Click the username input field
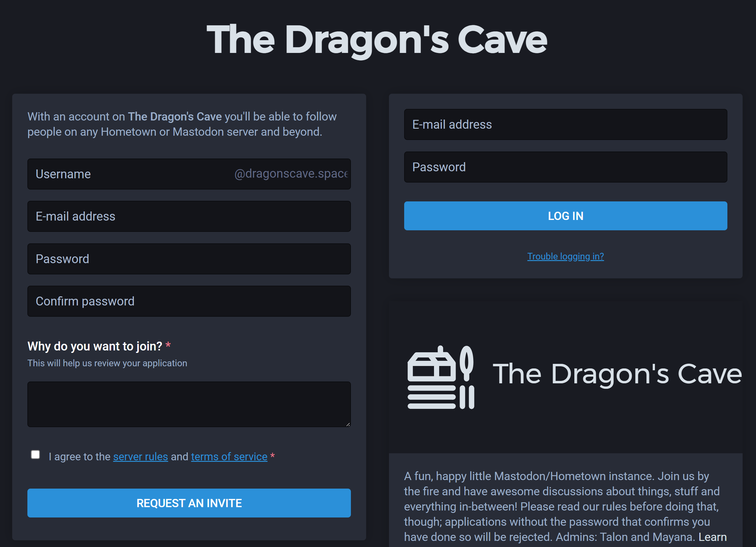Image resolution: width=756 pixels, height=547 pixels. [189, 174]
